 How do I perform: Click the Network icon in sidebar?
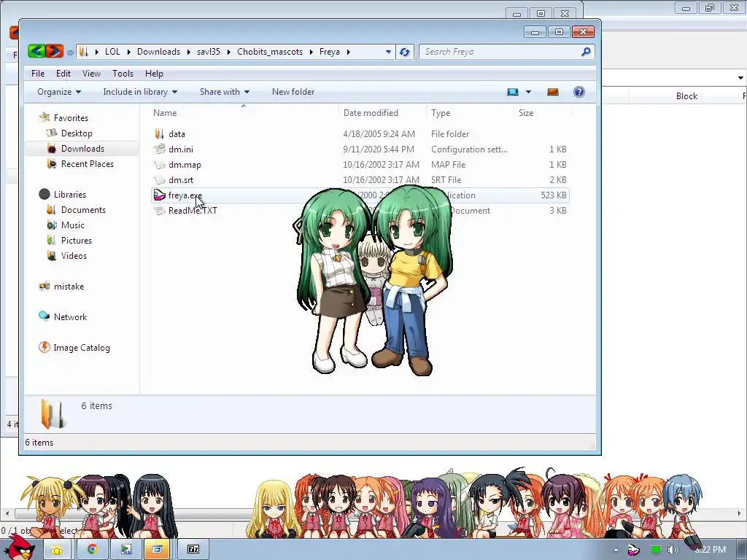(x=44, y=316)
